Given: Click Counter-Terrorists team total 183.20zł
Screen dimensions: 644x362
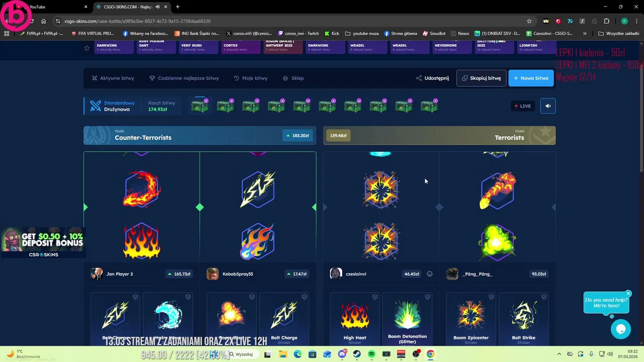Looking at the screenshot, I should point(297,135).
